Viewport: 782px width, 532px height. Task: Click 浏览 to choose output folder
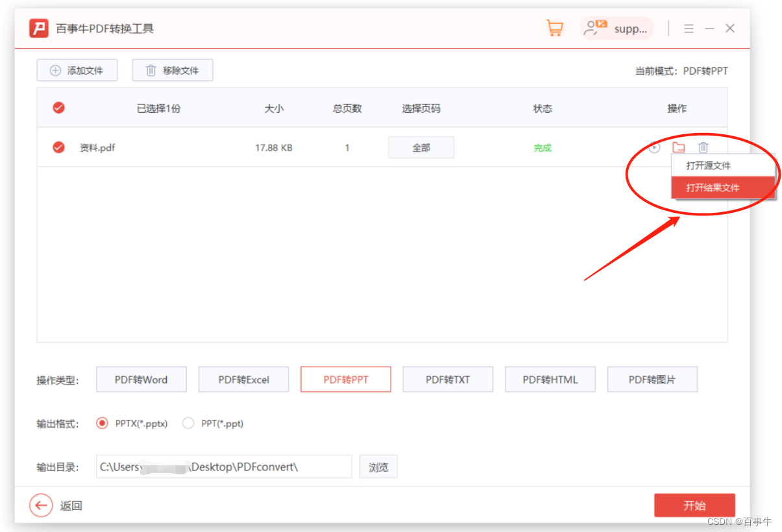[378, 466]
